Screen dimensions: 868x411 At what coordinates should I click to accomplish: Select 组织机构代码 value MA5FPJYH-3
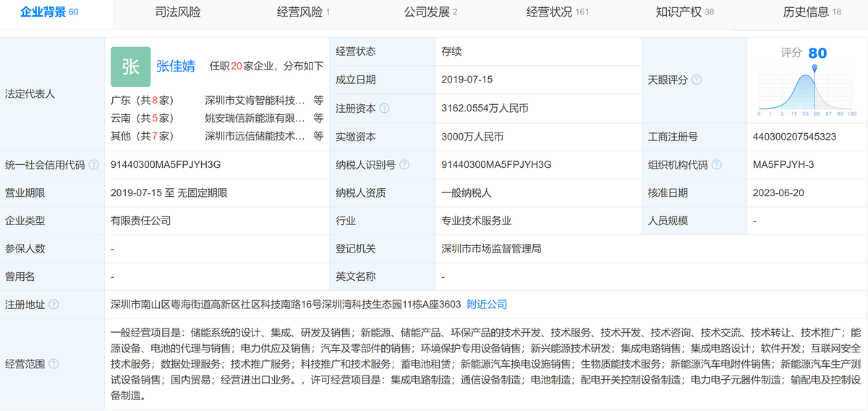pyautogui.click(x=783, y=165)
